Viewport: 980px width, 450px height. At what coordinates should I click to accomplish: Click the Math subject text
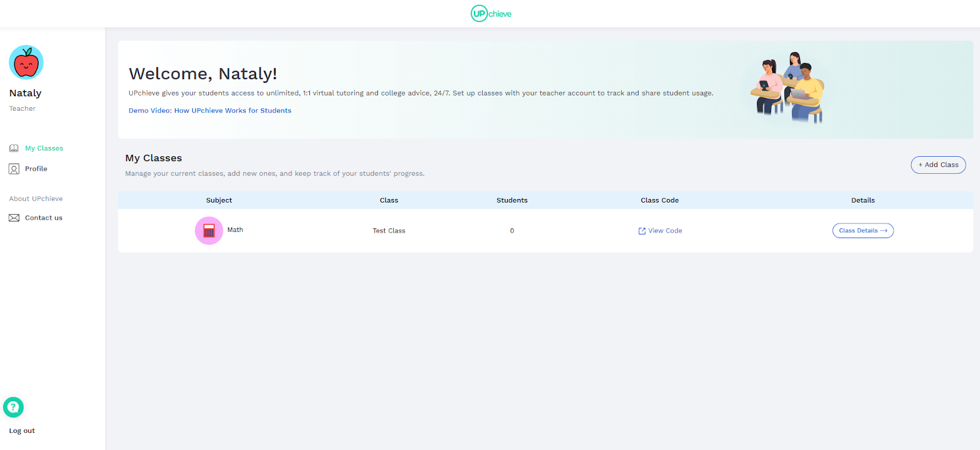click(235, 230)
